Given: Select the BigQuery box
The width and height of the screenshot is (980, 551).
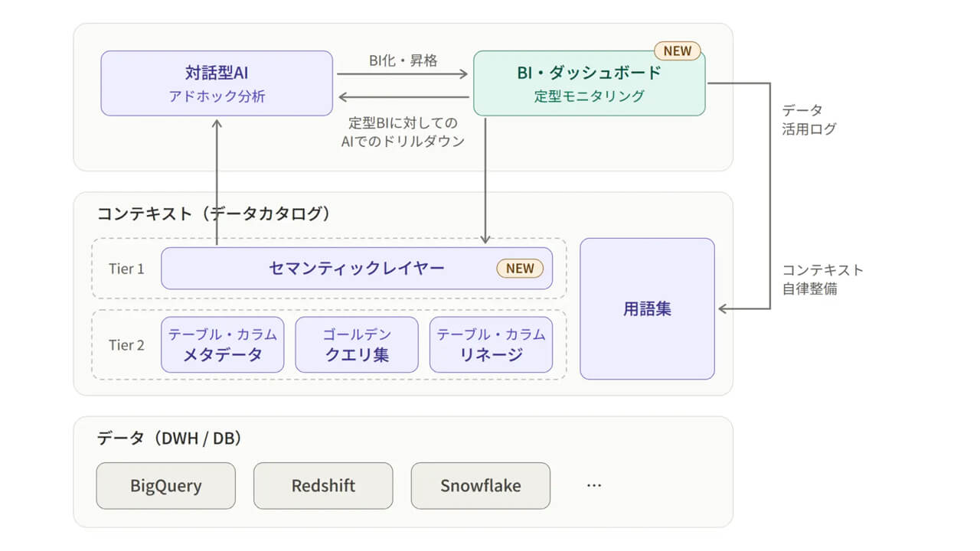Looking at the screenshot, I should (166, 486).
